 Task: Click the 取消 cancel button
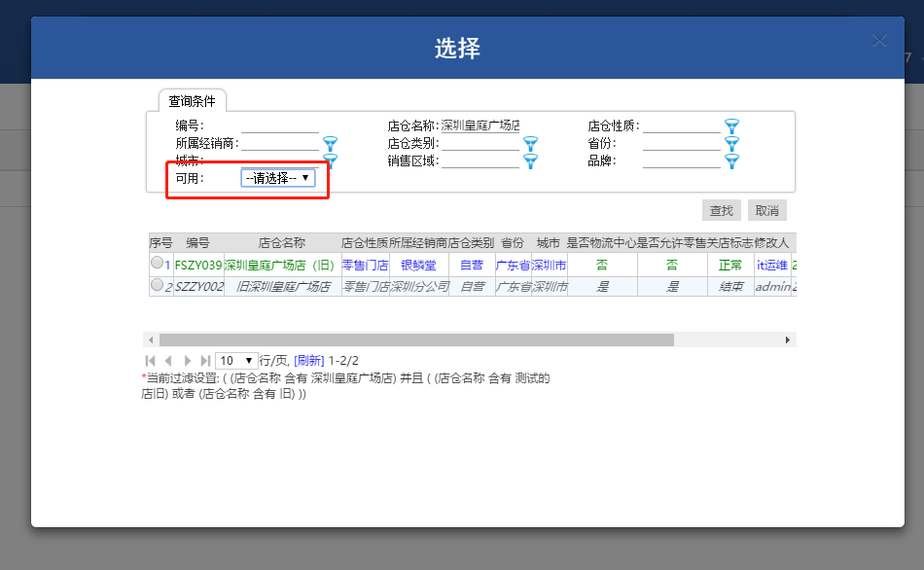click(x=767, y=210)
